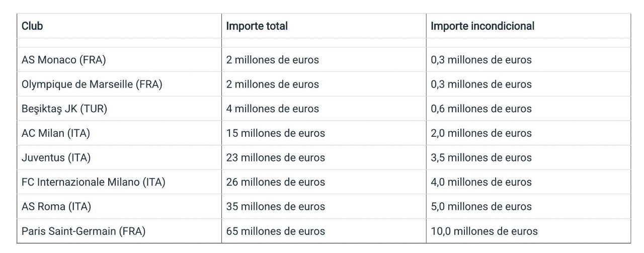Click the "Club" column header
The image size is (644, 253).
(32, 26)
